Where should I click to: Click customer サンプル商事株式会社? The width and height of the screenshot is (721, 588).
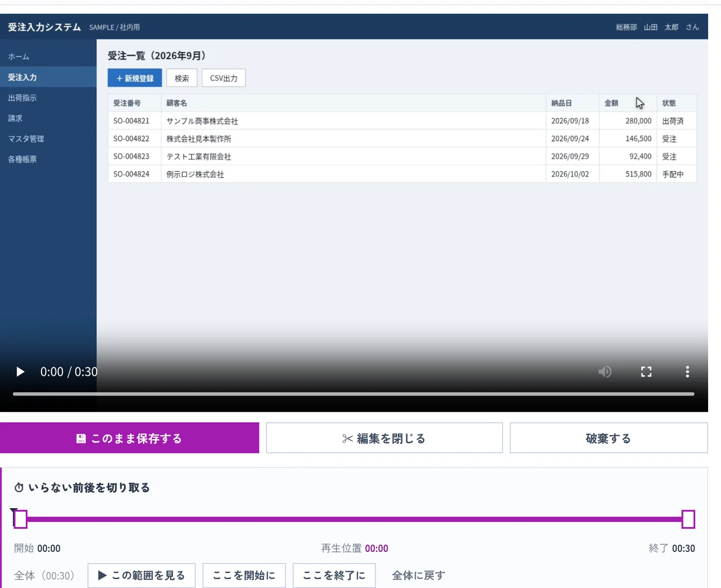point(202,121)
